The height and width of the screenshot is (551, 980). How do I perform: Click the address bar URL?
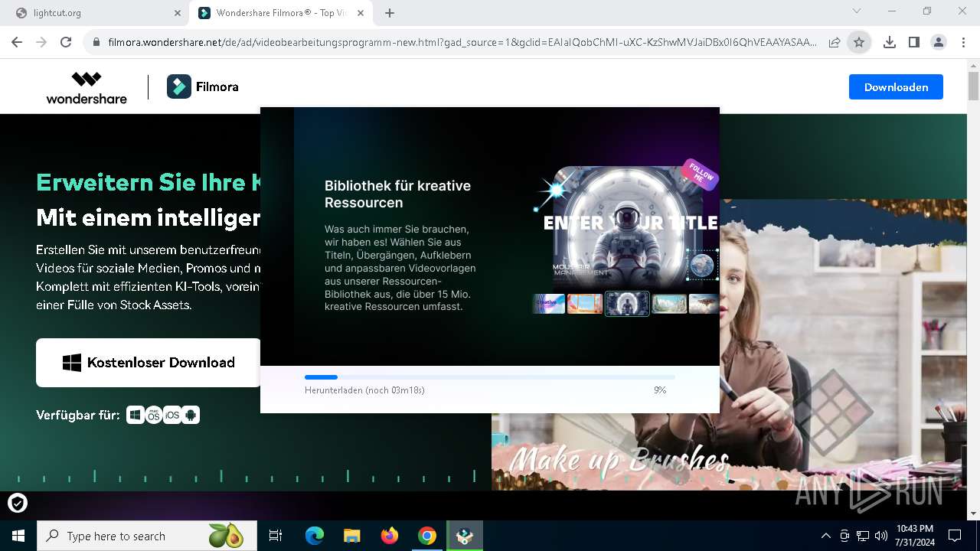pyautogui.click(x=462, y=42)
